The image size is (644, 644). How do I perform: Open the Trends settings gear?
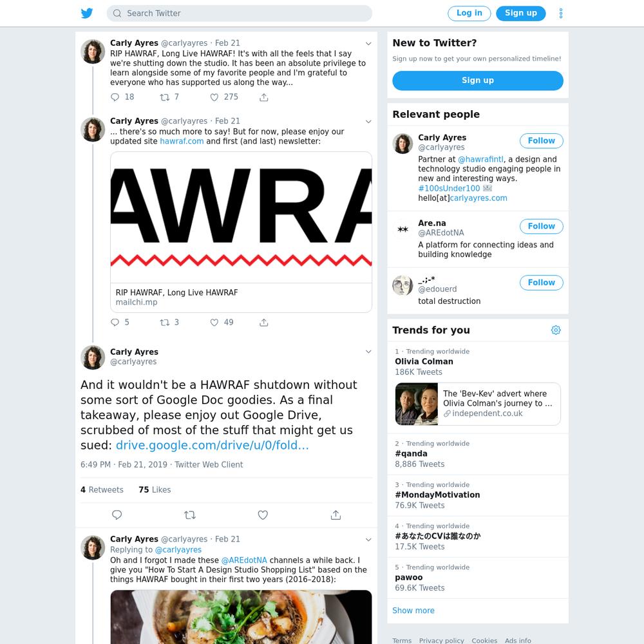[556, 330]
